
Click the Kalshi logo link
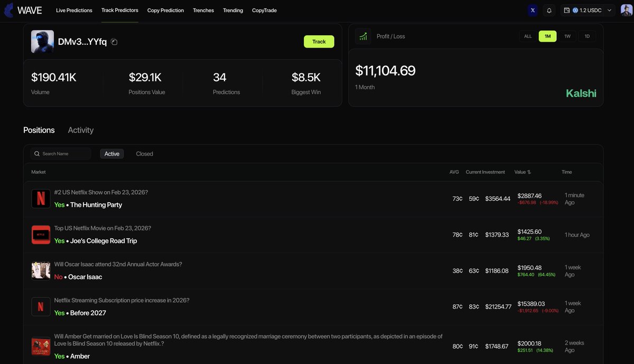(581, 94)
